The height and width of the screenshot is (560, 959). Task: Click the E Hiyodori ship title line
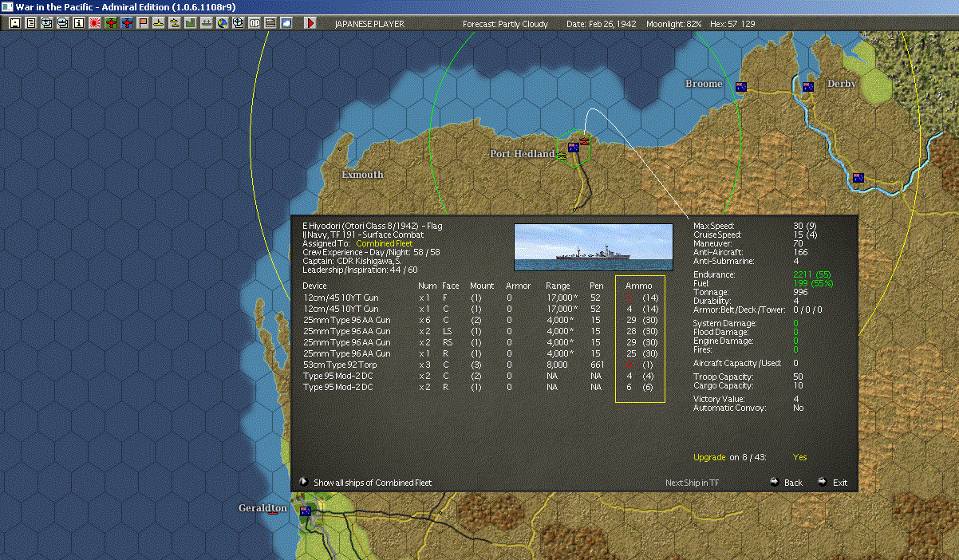click(372, 226)
